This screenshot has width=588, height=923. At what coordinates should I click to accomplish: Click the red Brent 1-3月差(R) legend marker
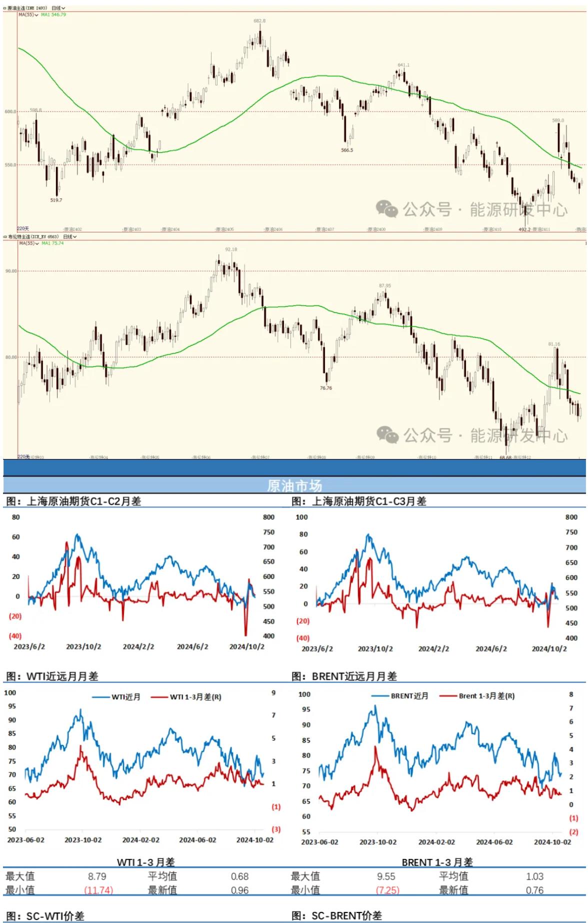coord(448,696)
